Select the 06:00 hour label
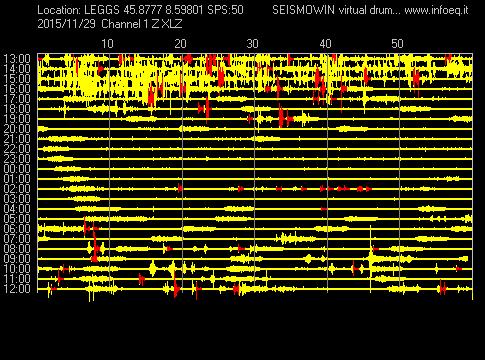The width and height of the screenshot is (485, 360). [x=17, y=229]
